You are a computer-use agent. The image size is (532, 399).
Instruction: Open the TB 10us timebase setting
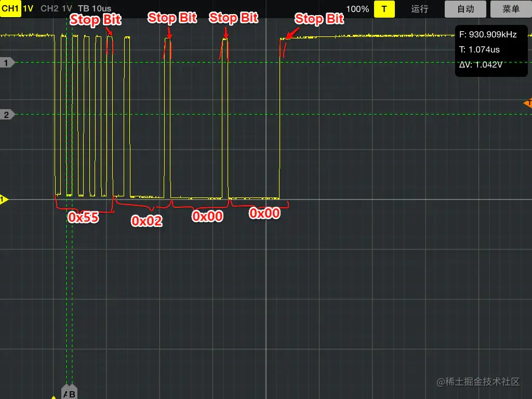[x=95, y=8]
